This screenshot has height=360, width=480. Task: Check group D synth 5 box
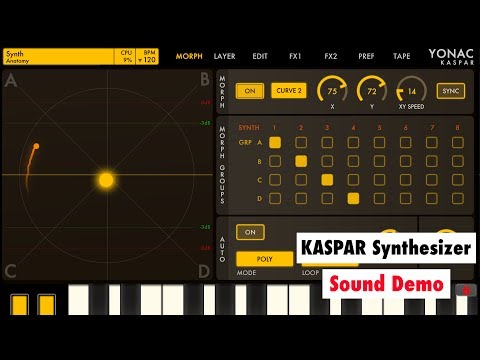379,199
